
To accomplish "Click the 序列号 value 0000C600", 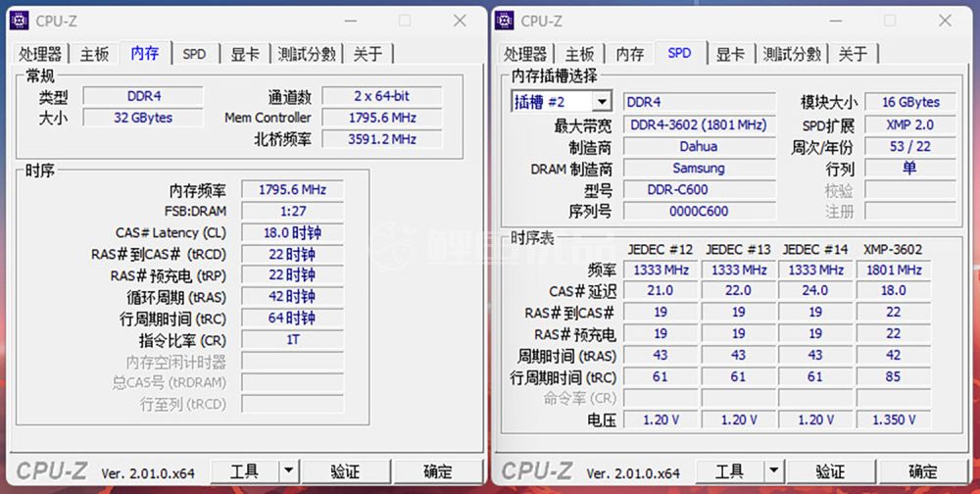I will 699,211.
